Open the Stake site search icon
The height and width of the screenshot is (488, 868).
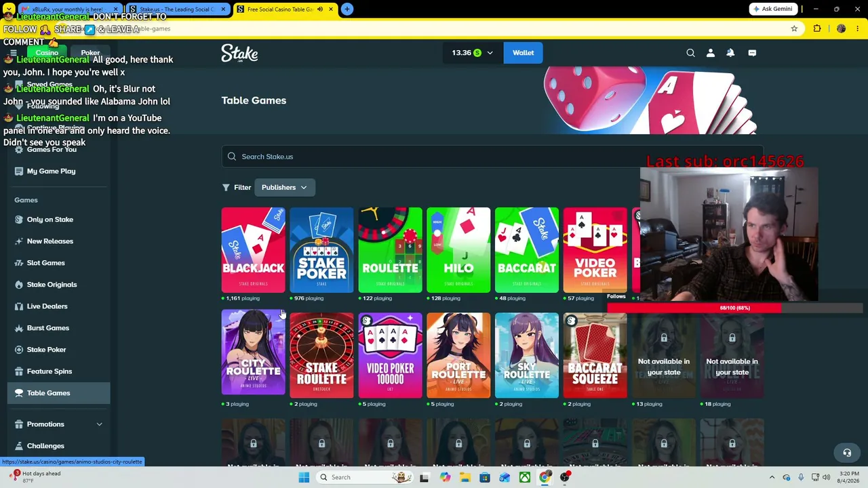click(x=690, y=53)
